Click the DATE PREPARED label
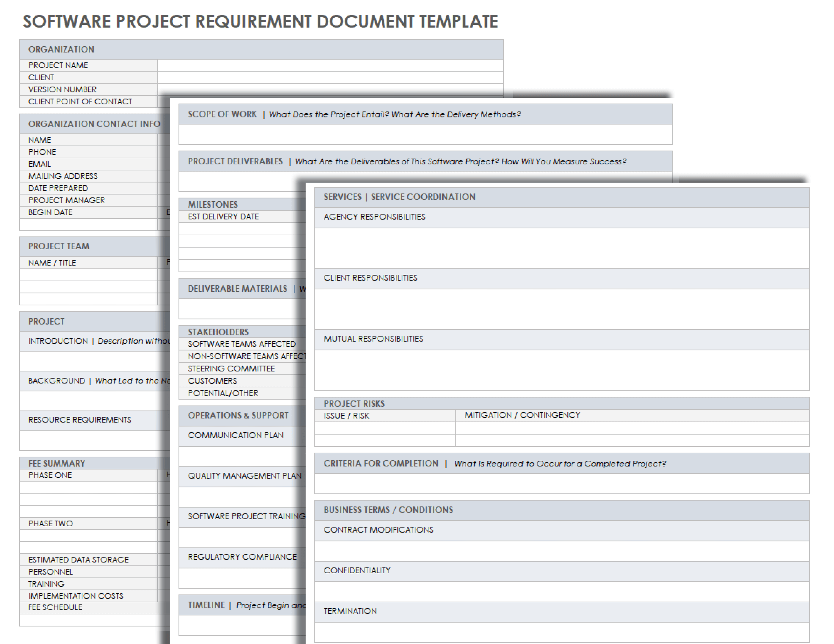The width and height of the screenshot is (834, 644). (x=58, y=188)
